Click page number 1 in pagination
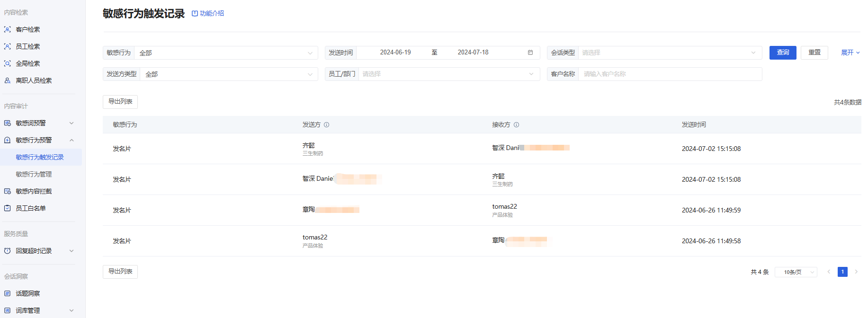 842,272
